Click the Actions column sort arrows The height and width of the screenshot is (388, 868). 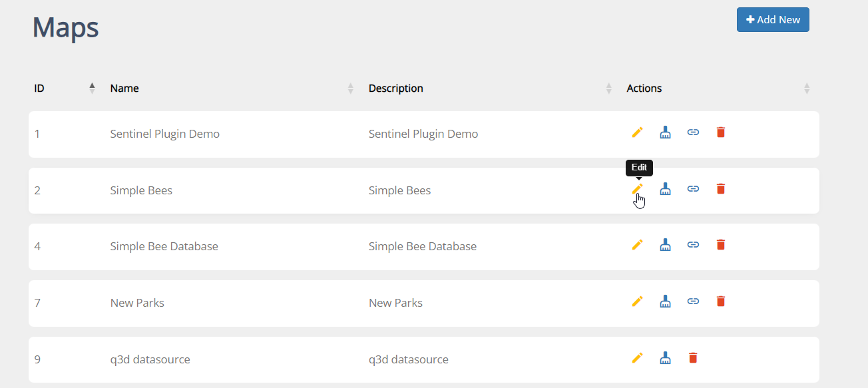(x=807, y=88)
